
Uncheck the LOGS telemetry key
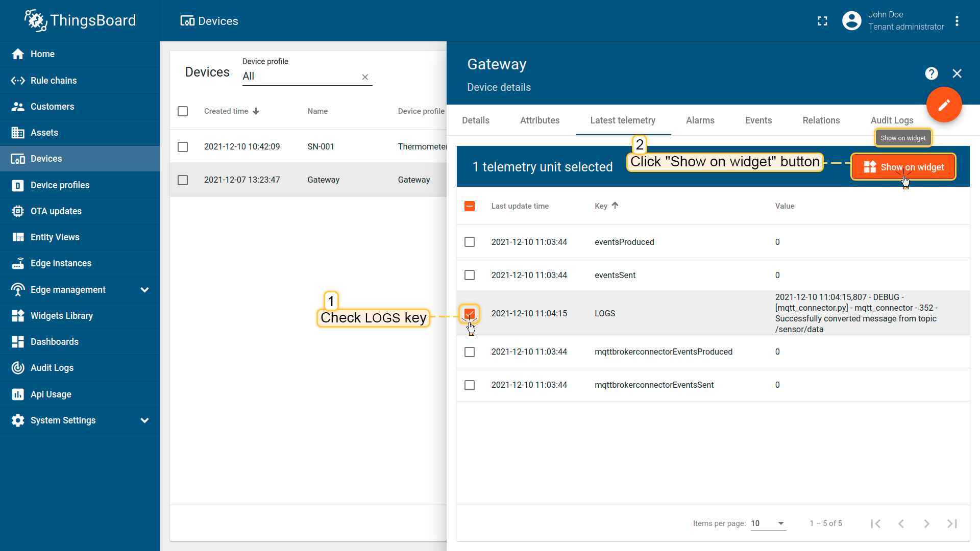tap(470, 313)
